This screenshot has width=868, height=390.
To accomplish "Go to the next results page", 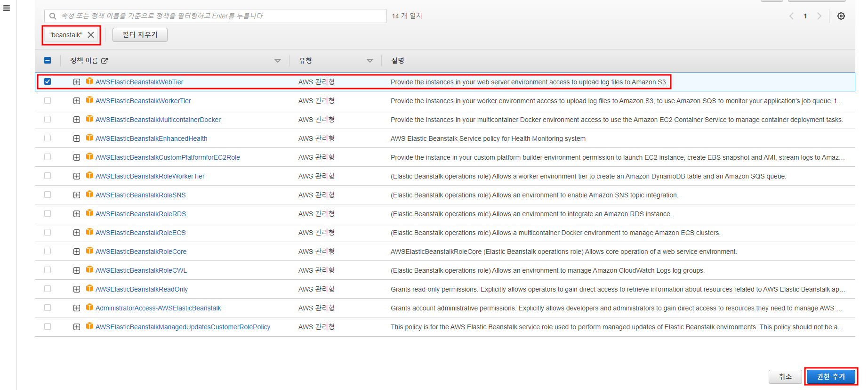I will tap(820, 16).
